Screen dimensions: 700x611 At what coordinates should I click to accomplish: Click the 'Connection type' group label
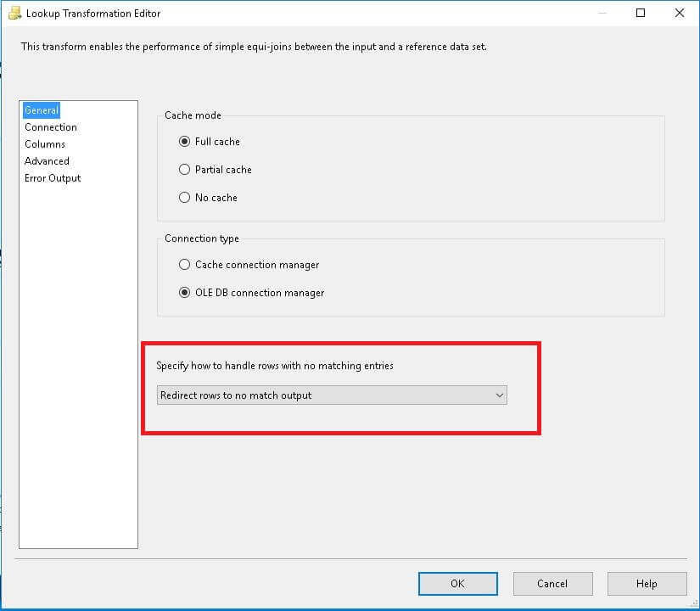coord(202,238)
